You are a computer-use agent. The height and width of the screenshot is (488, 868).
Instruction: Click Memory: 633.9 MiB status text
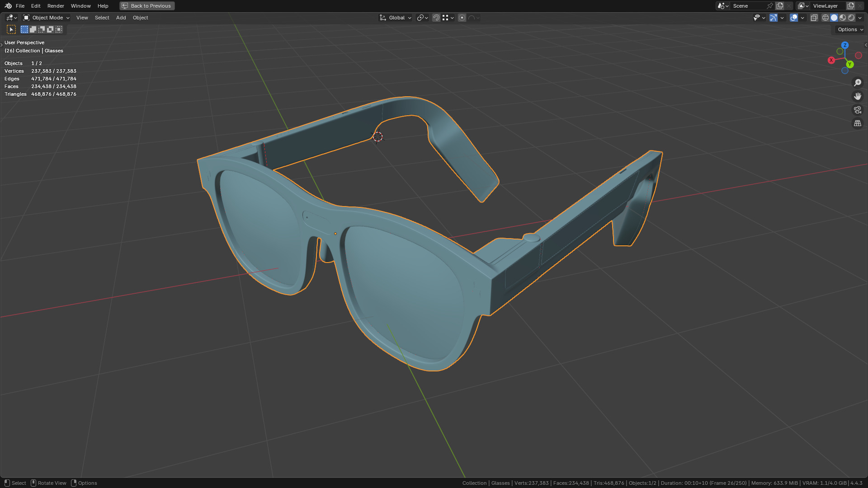[774, 483]
